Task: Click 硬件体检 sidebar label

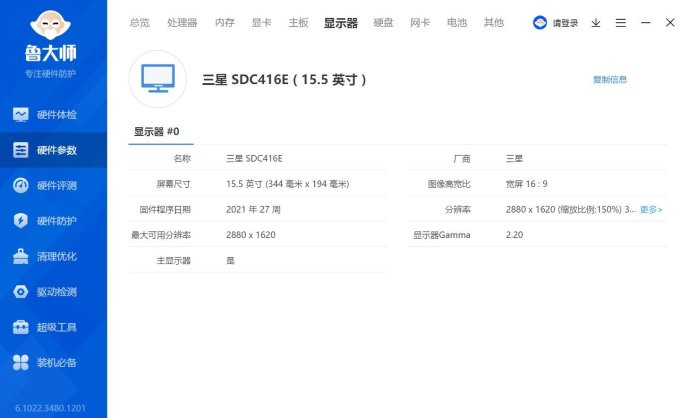Action: click(57, 114)
